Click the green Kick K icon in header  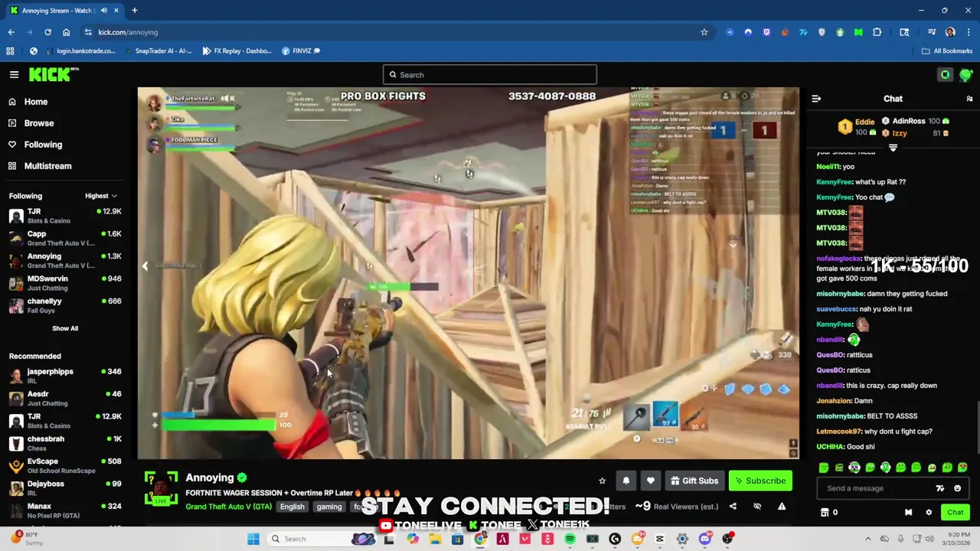tap(945, 75)
